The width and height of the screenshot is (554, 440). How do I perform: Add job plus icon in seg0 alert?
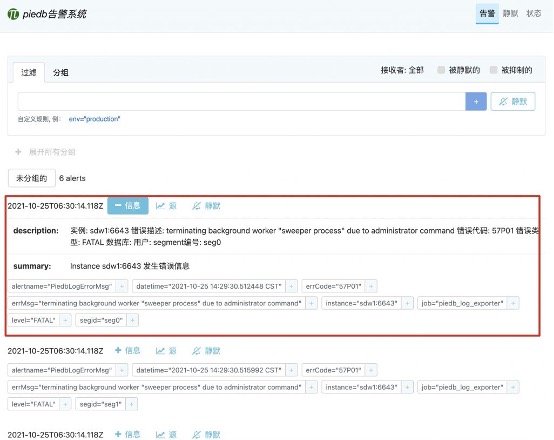(x=513, y=303)
